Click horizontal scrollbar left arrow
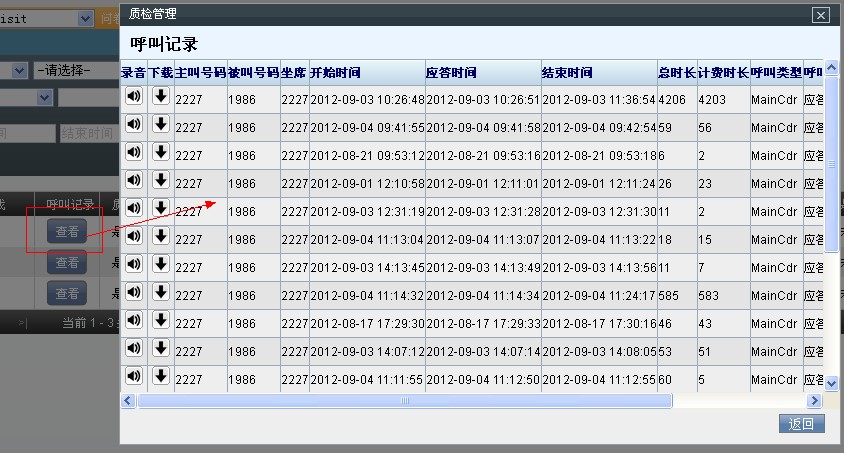Screen dimensions: 844x453 (128, 401)
